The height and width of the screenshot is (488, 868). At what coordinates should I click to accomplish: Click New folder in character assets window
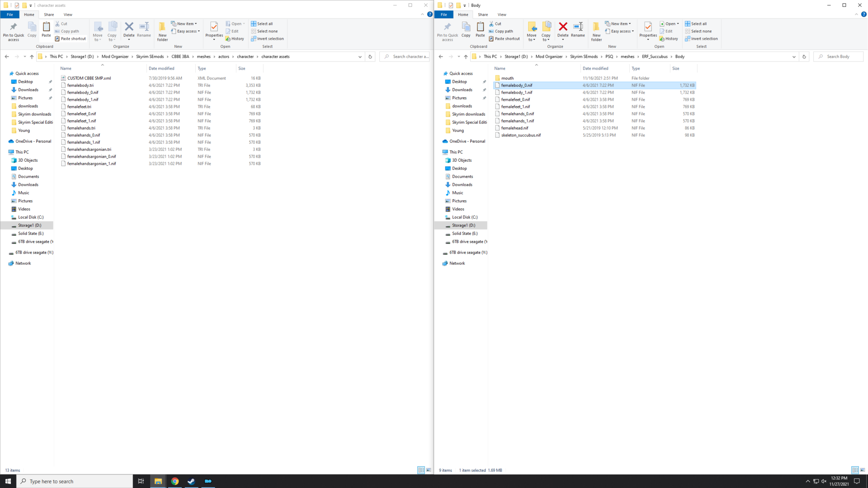pyautogui.click(x=162, y=31)
